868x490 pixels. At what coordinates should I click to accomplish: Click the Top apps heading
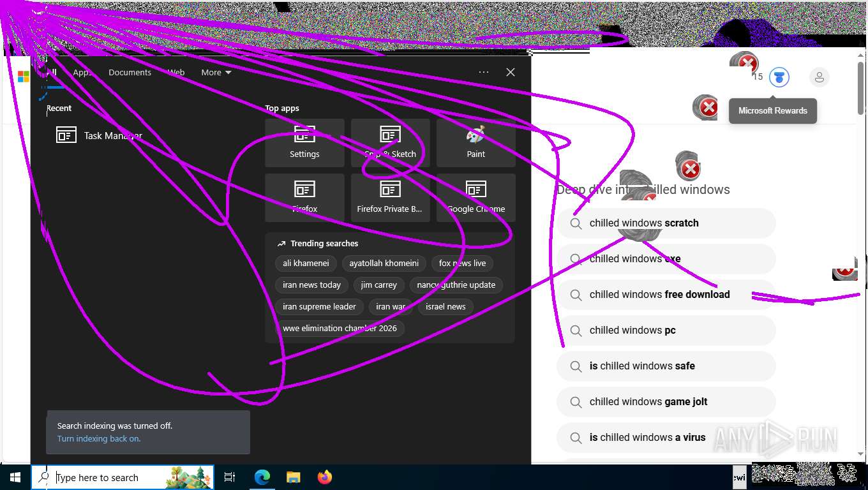tap(282, 108)
